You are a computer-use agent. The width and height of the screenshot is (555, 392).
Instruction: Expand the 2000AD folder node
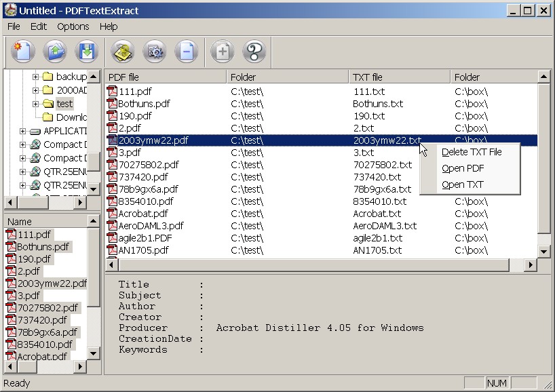point(35,91)
